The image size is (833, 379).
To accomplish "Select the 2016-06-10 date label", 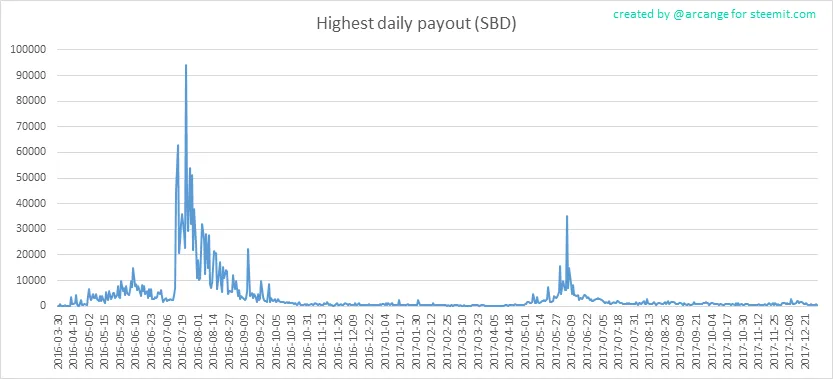I will (x=136, y=341).
